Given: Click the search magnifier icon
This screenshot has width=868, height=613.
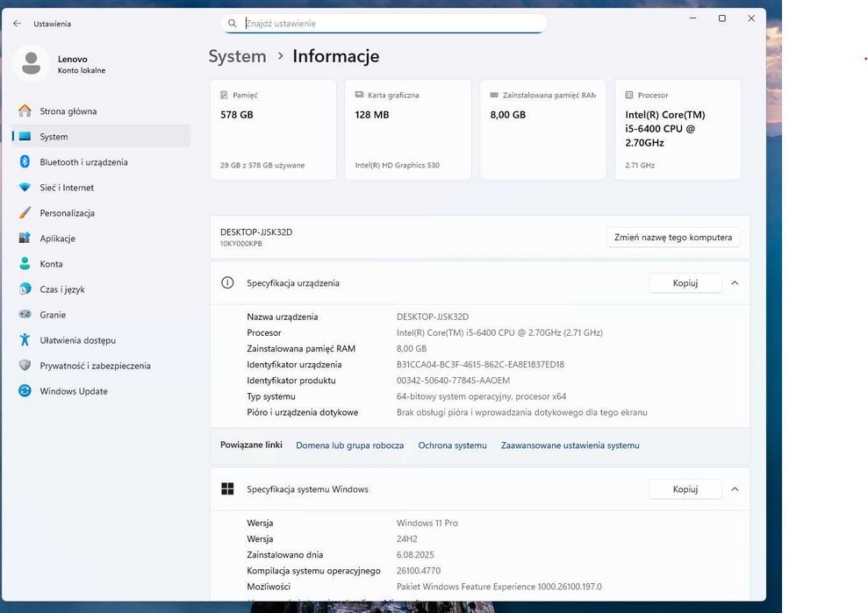Looking at the screenshot, I should [x=233, y=23].
